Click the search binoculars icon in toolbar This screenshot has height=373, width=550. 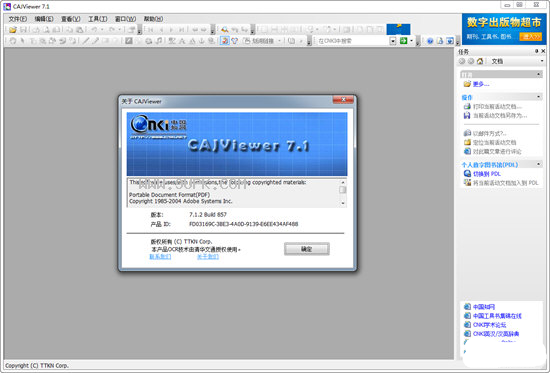coord(224,30)
